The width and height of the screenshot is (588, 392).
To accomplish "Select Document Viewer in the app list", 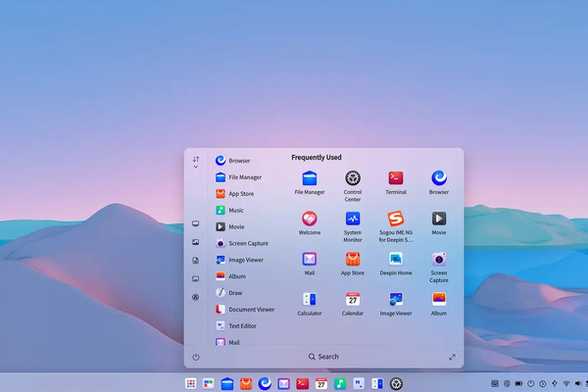I will [245, 309].
